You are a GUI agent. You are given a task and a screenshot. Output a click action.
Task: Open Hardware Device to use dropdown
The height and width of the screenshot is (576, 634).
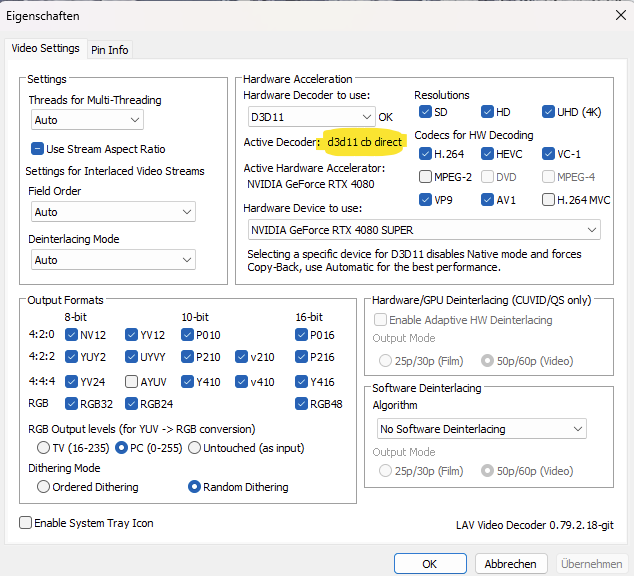424,230
